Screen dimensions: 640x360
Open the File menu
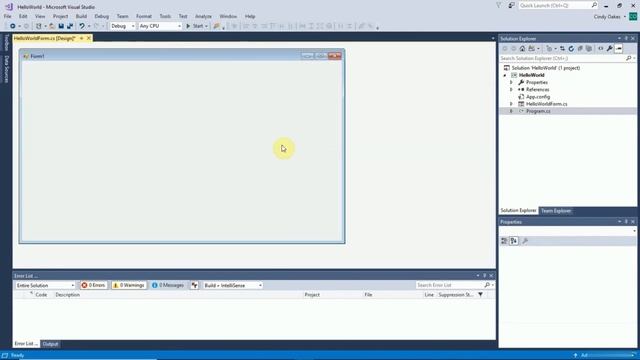8,16
